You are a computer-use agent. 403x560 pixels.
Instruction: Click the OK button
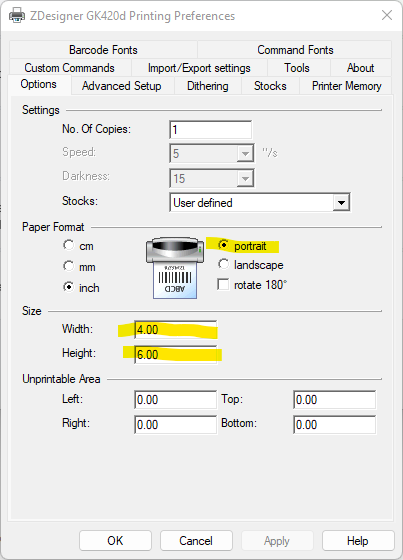[115, 540]
